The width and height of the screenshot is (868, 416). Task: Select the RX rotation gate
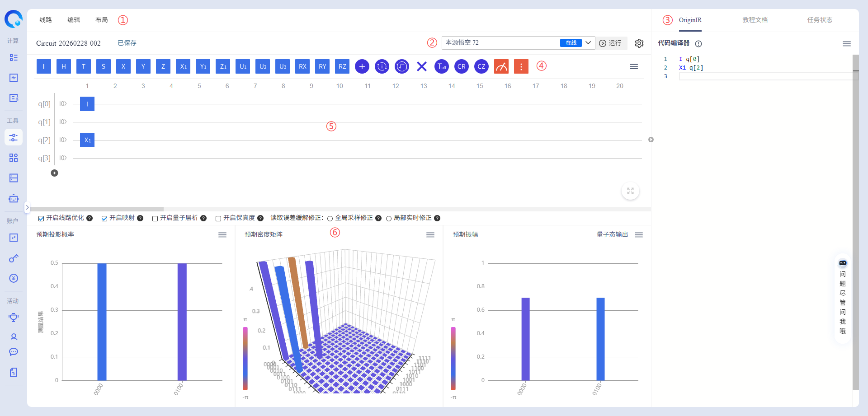pos(302,66)
